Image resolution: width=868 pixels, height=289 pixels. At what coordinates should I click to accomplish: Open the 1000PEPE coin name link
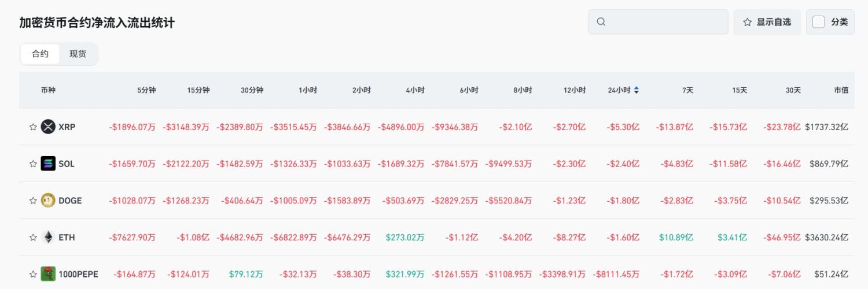point(78,274)
